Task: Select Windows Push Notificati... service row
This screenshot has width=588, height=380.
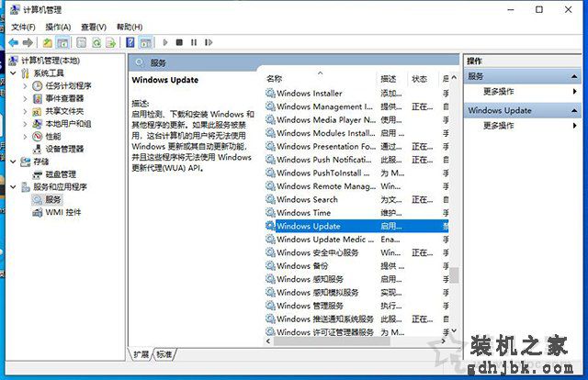Action: (x=357, y=160)
